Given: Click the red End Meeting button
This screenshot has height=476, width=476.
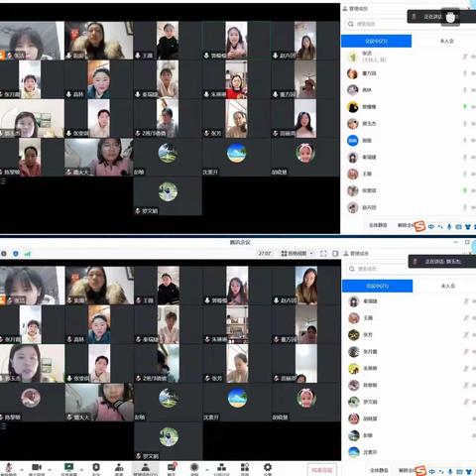Looking at the screenshot, I should (321, 470).
